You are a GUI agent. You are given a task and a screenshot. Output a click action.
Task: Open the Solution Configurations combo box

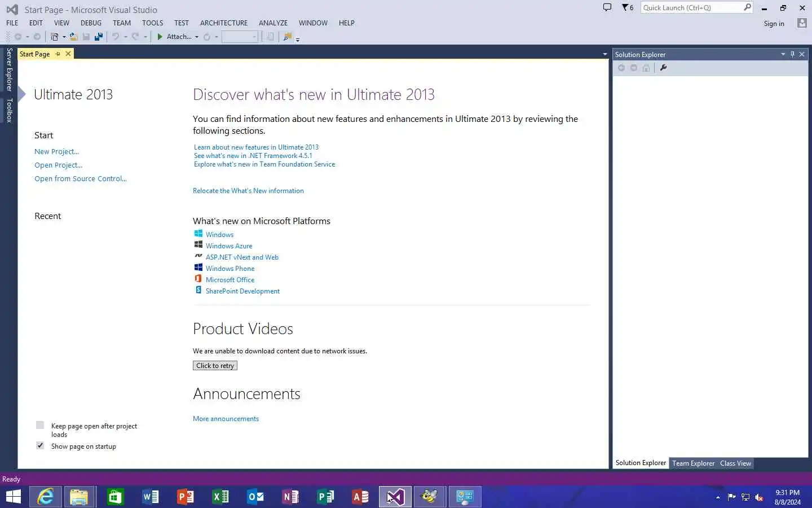click(x=240, y=37)
